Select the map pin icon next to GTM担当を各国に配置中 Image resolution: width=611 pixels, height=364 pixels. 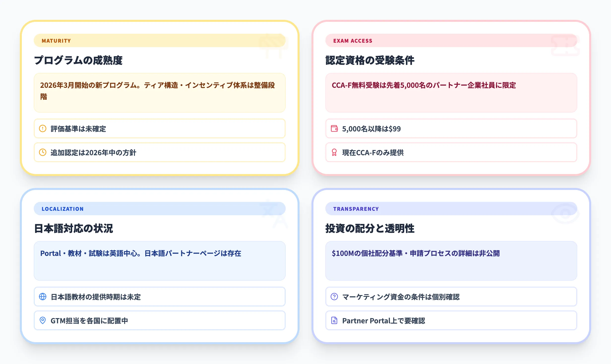(x=43, y=320)
